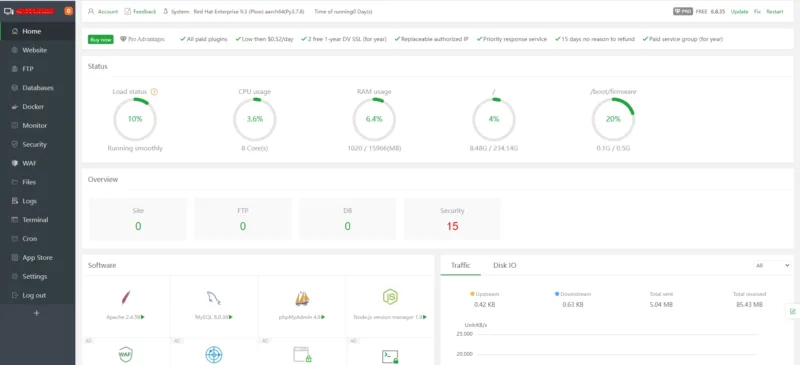The image size is (800, 365).
Task: Click the Cron icon in sidebar
Action: tap(14, 239)
